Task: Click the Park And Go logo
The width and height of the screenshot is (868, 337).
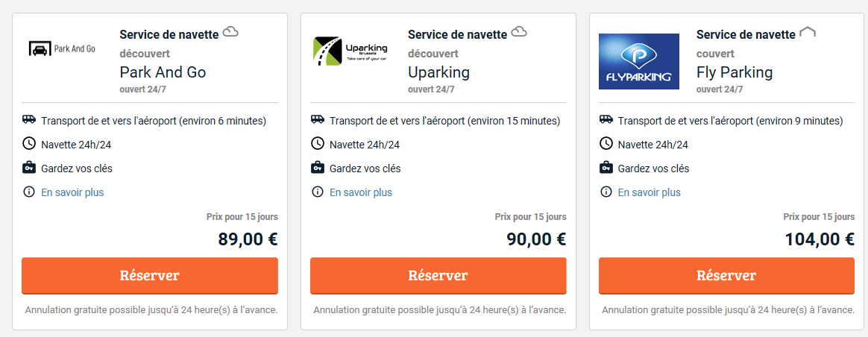Action: [x=62, y=49]
